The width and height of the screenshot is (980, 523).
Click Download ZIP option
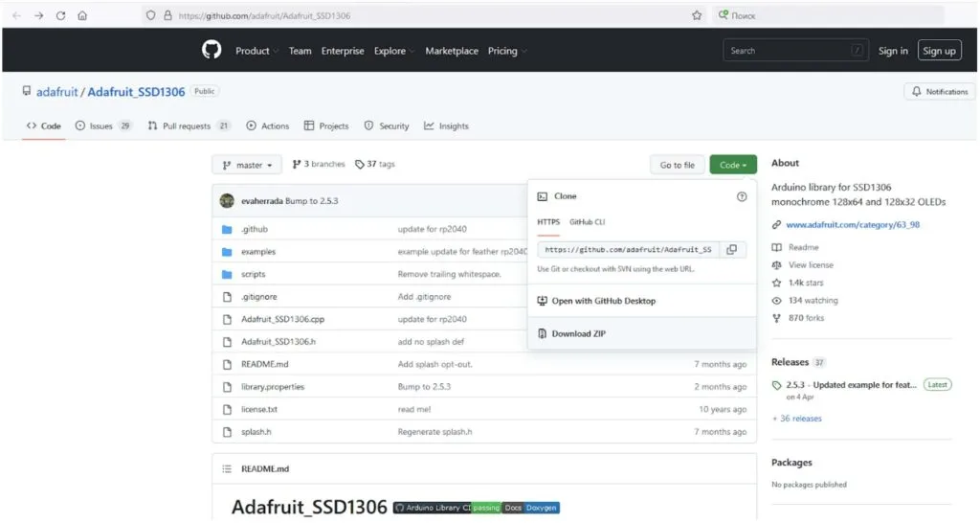pos(578,333)
